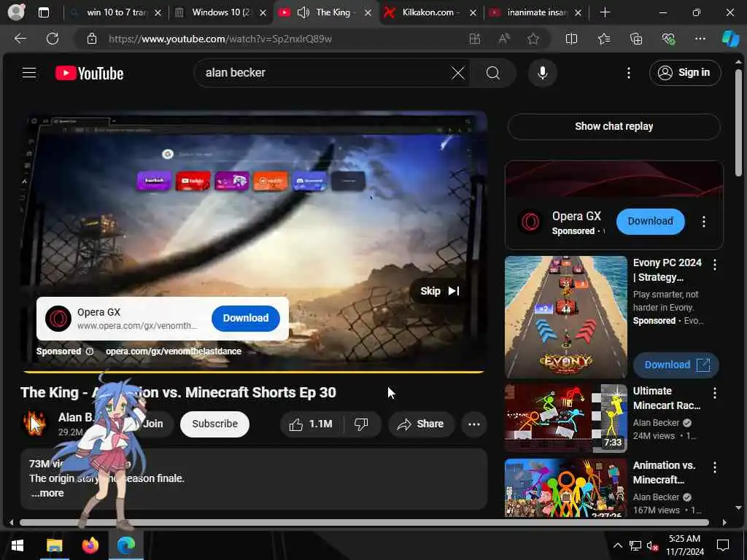Sign in to YouTube
Screen dimensions: 747x560
(x=684, y=73)
